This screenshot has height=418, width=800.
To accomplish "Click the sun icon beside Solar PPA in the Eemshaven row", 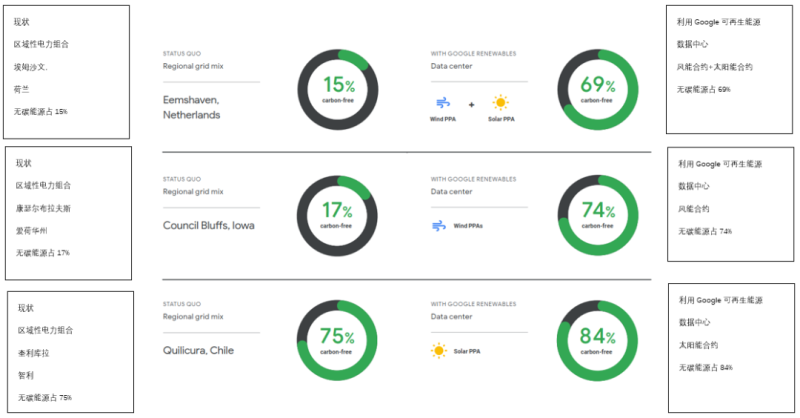I will (500, 103).
